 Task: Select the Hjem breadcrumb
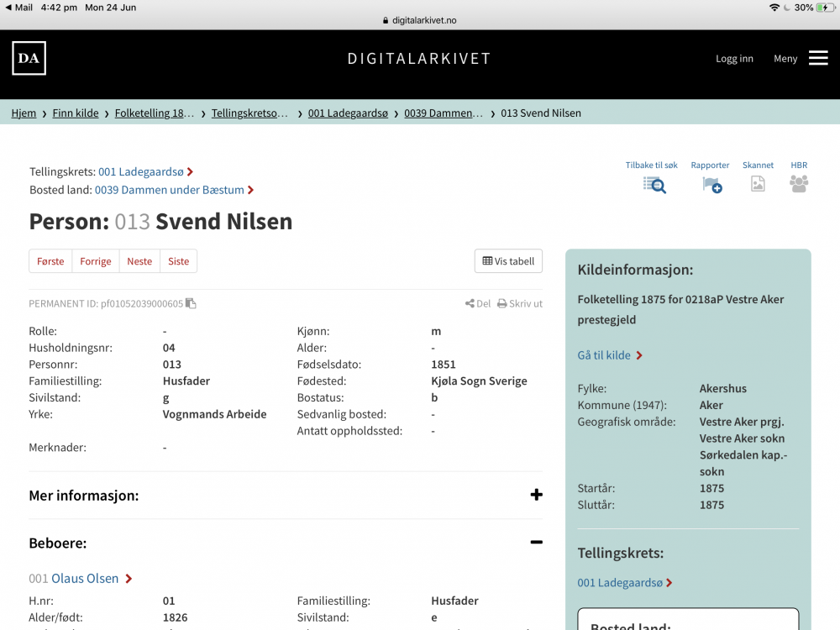click(x=24, y=113)
